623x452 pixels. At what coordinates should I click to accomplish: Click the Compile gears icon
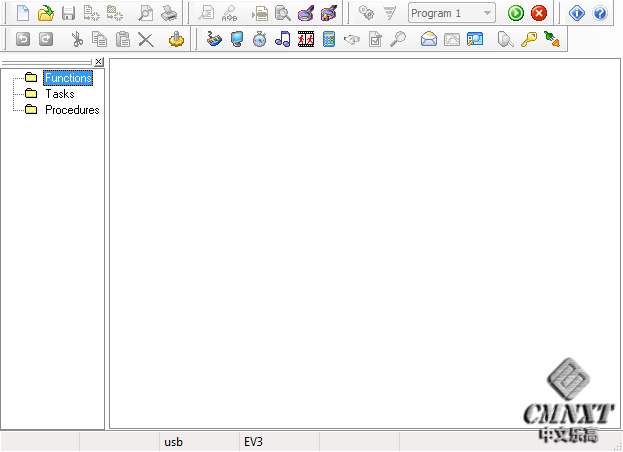pos(366,13)
